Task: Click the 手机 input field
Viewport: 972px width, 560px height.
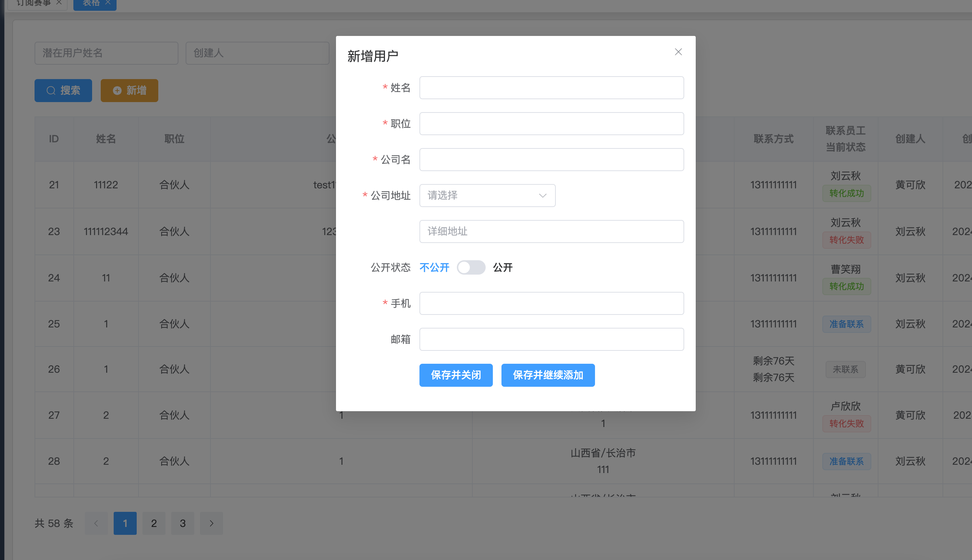Action: click(551, 303)
